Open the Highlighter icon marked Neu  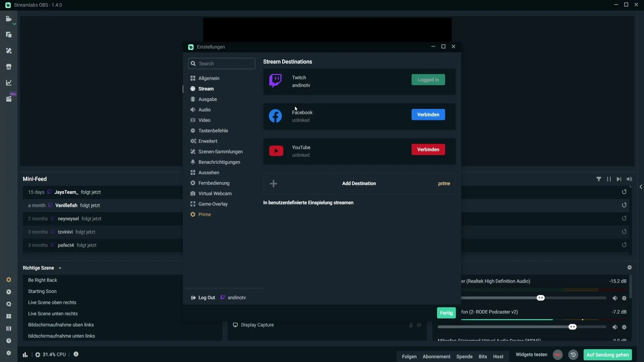[9, 99]
